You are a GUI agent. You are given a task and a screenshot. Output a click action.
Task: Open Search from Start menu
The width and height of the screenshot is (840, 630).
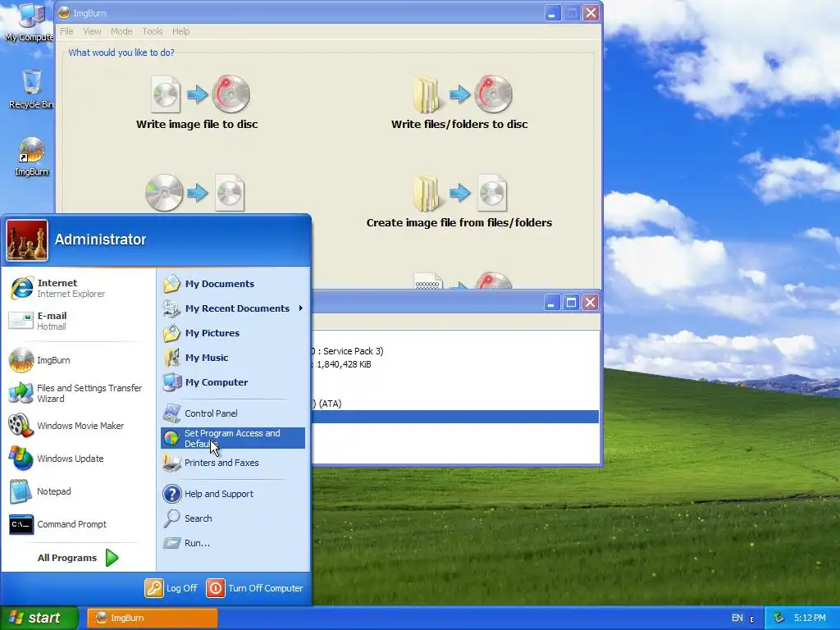coord(232,518)
